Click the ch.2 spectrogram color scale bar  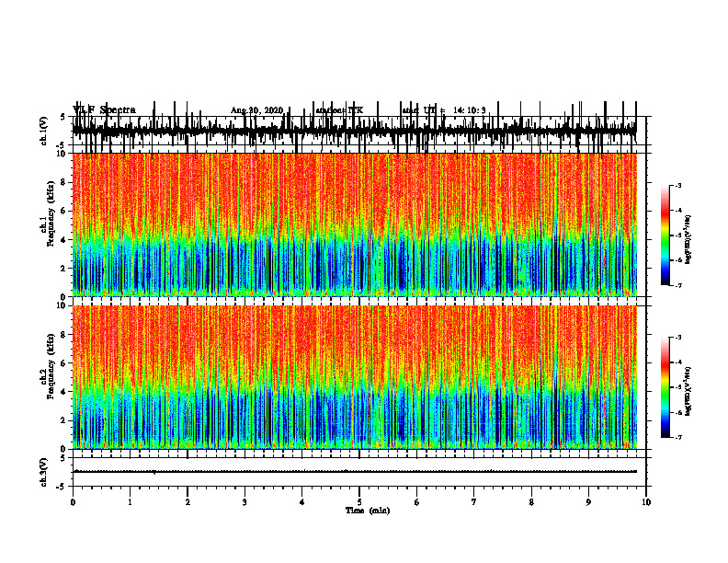[x=665, y=387]
